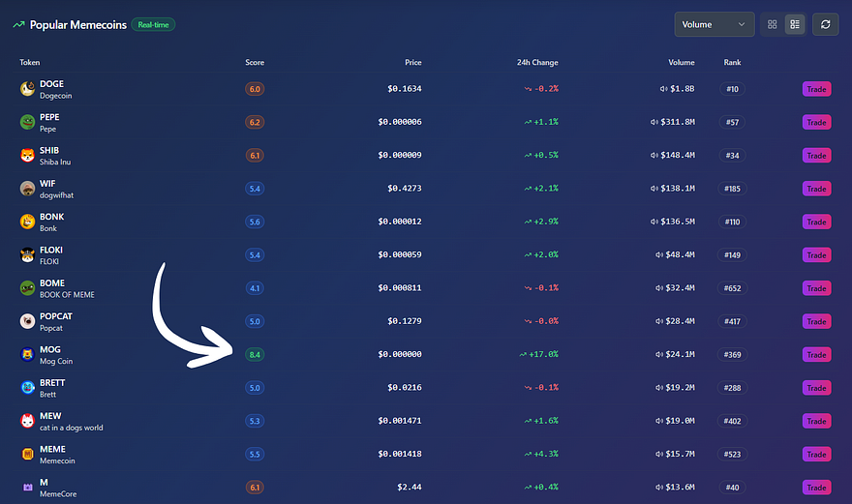Open the Volume sort dropdown

coord(714,24)
